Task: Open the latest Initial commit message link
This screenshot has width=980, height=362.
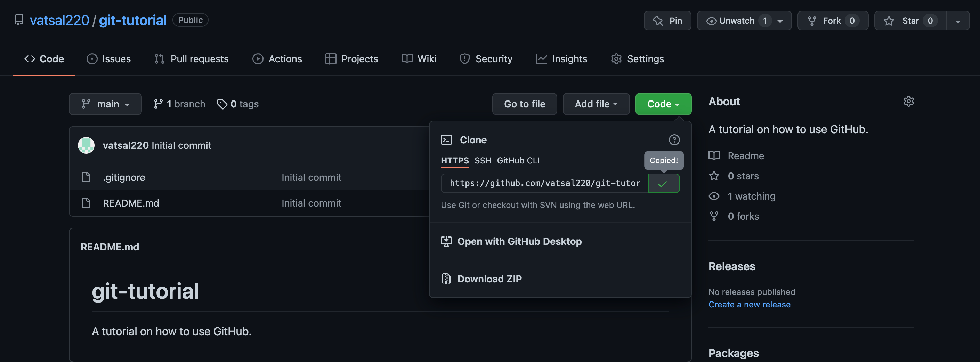Action: [x=181, y=145]
